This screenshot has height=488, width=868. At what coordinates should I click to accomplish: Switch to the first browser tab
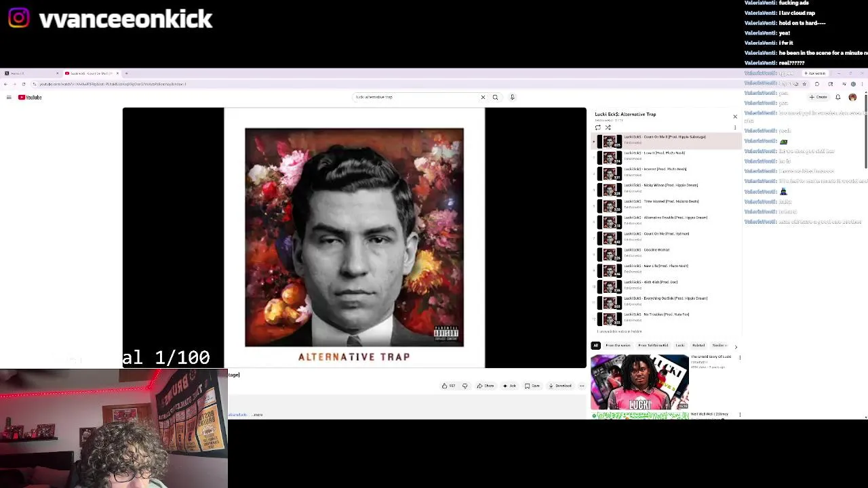tap(31, 73)
